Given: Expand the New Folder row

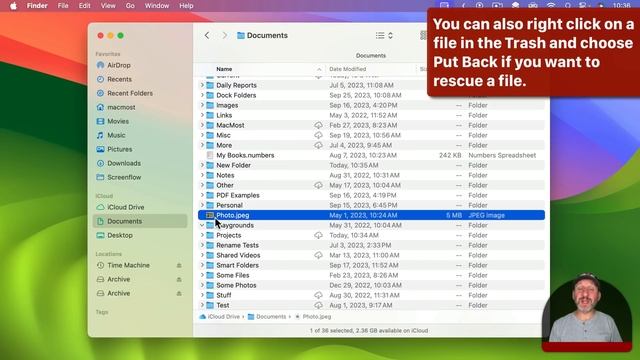Looking at the screenshot, I should 202,165.
